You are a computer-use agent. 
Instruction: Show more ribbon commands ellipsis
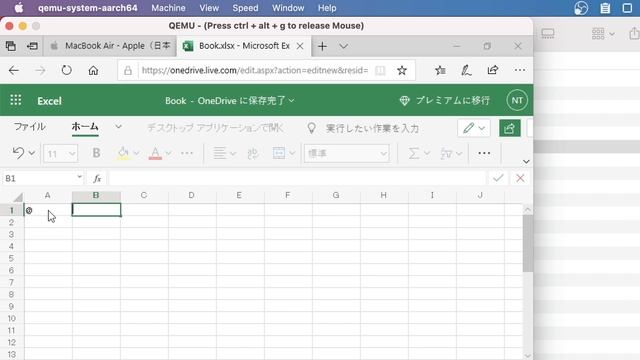point(484,153)
